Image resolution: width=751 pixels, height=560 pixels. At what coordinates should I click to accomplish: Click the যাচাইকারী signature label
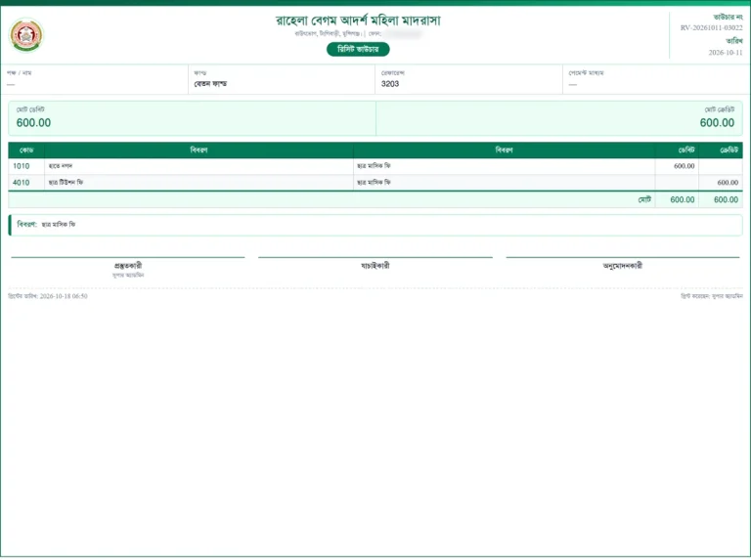(x=375, y=266)
